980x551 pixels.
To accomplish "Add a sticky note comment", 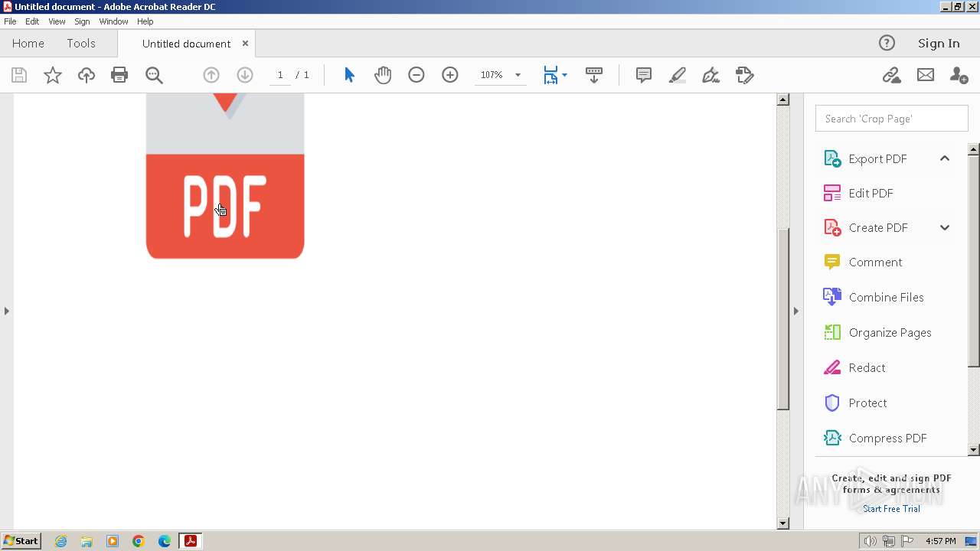I will pos(644,75).
